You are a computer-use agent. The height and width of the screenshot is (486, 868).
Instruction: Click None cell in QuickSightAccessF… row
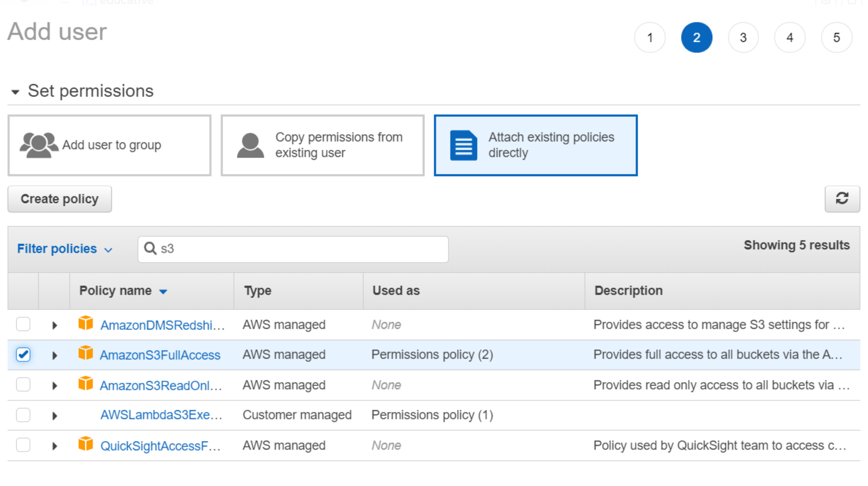click(386, 445)
